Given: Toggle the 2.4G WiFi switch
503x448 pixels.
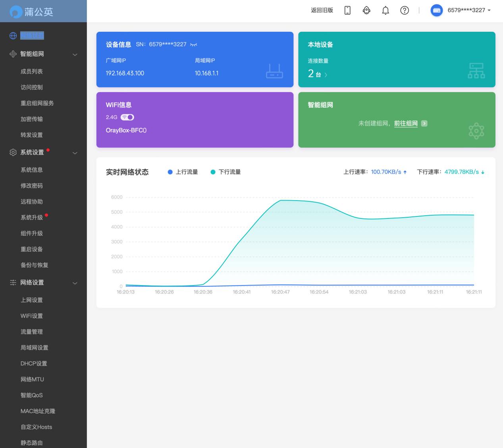Looking at the screenshot, I should click(x=127, y=117).
